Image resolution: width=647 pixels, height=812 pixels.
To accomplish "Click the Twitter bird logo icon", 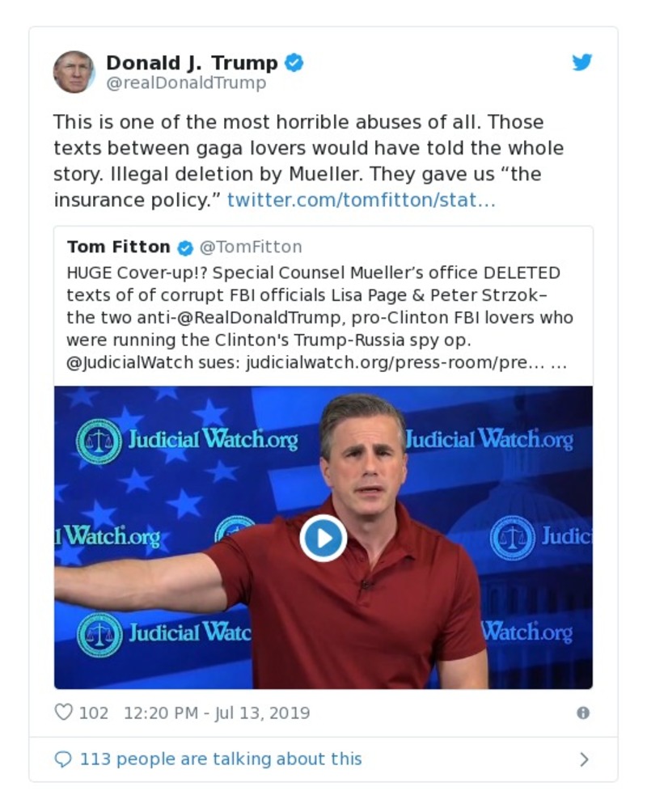I will (582, 62).
